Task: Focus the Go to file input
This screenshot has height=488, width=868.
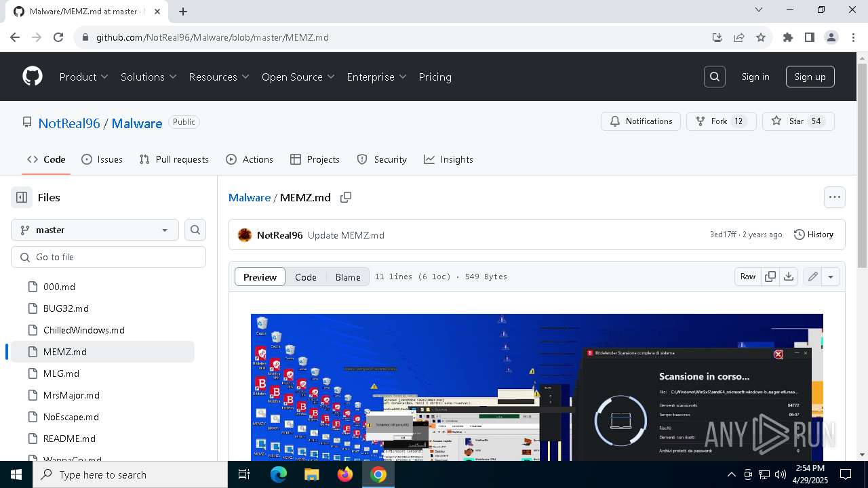Action: (108, 257)
